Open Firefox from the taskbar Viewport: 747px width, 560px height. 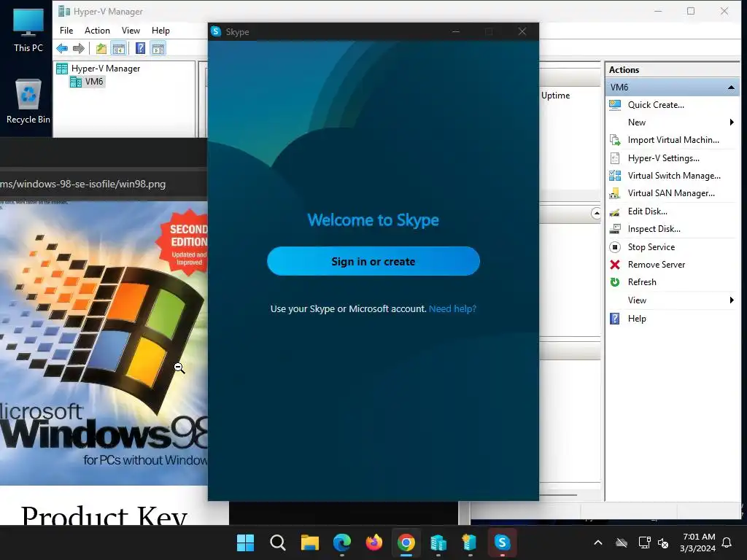(x=374, y=542)
